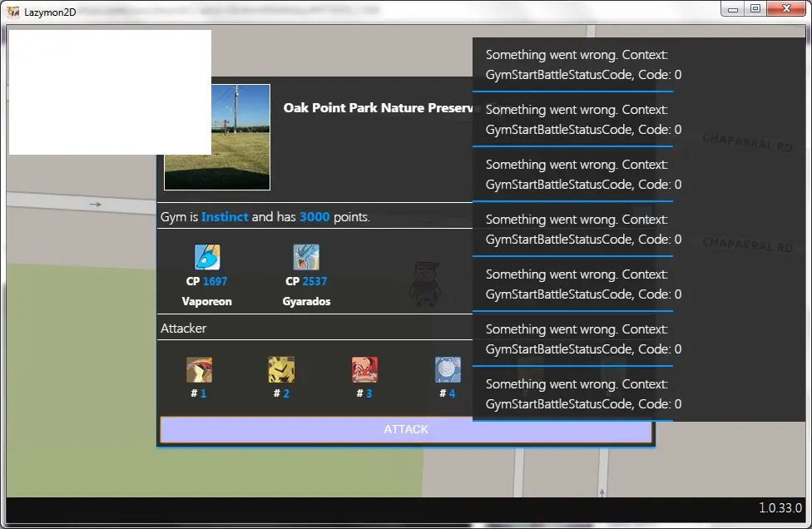The height and width of the screenshot is (529, 812).
Task: Choose attacker #1 Pidgeot icon
Action: click(x=199, y=370)
